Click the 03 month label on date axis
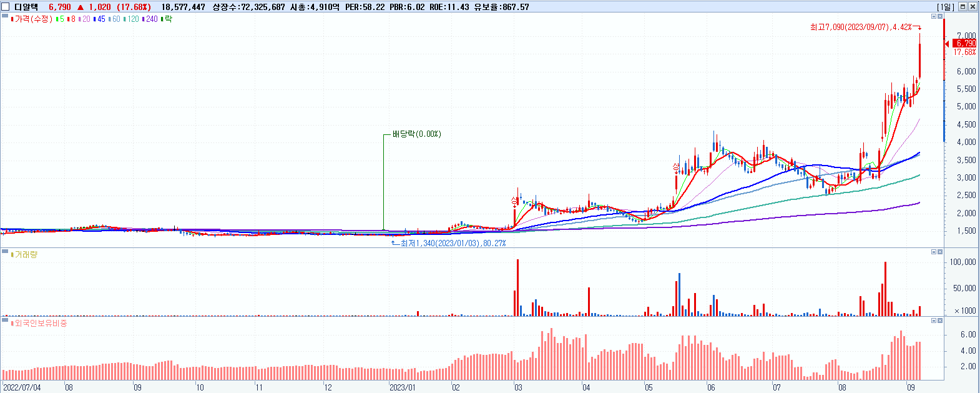Viewport: 980px width, 393px height. (518, 387)
